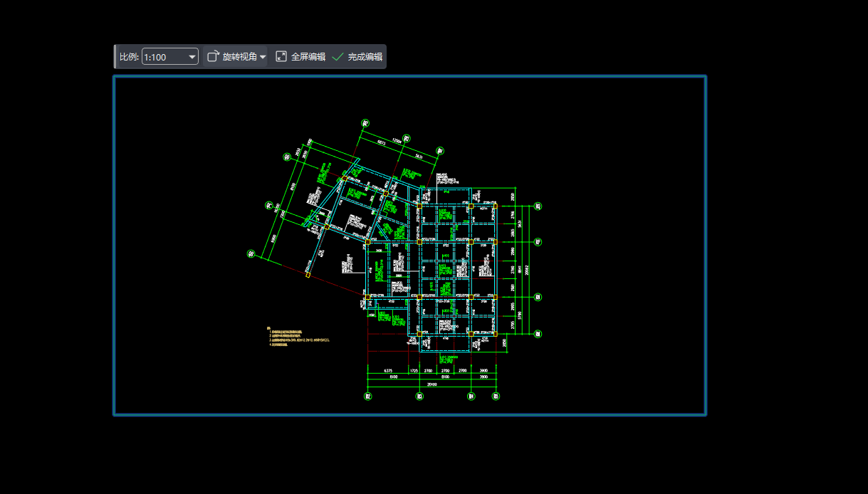This screenshot has width=868, height=494.
Task: Pick the far-left axis bubble of rotated wing
Action: [251, 253]
